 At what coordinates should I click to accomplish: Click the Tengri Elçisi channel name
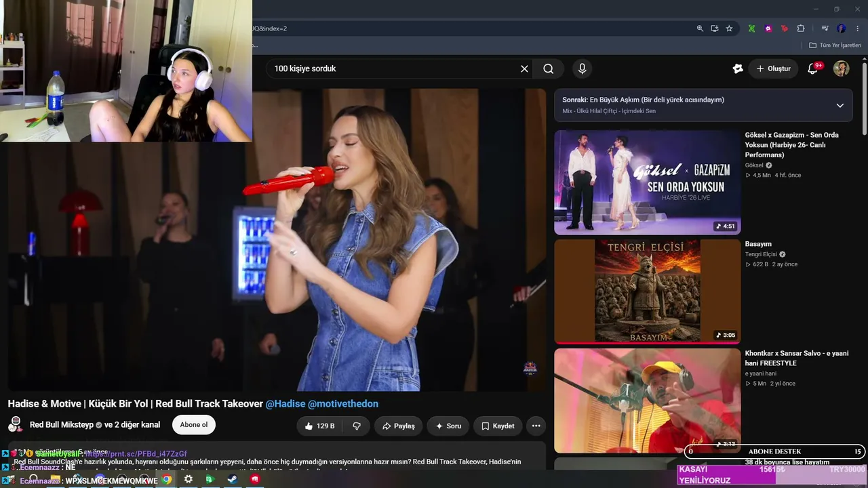761,254
